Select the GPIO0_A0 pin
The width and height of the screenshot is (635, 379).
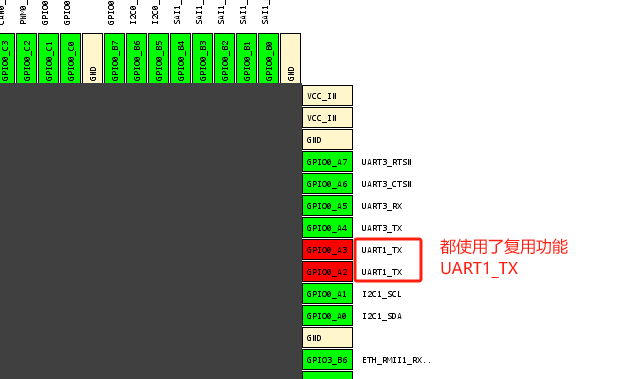coord(327,316)
